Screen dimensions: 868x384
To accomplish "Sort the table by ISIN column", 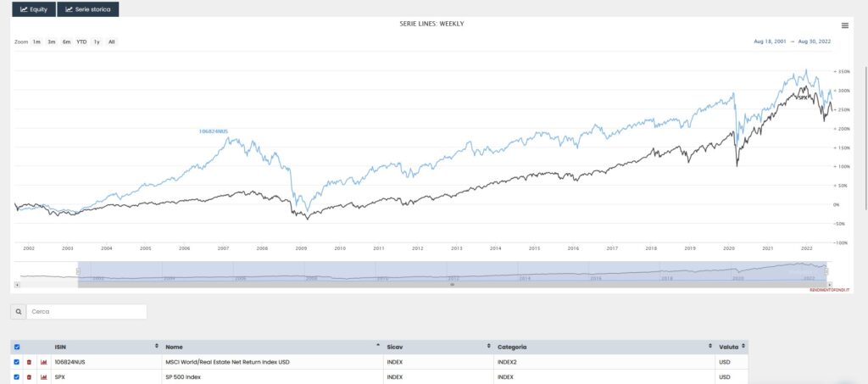I will tap(156, 347).
